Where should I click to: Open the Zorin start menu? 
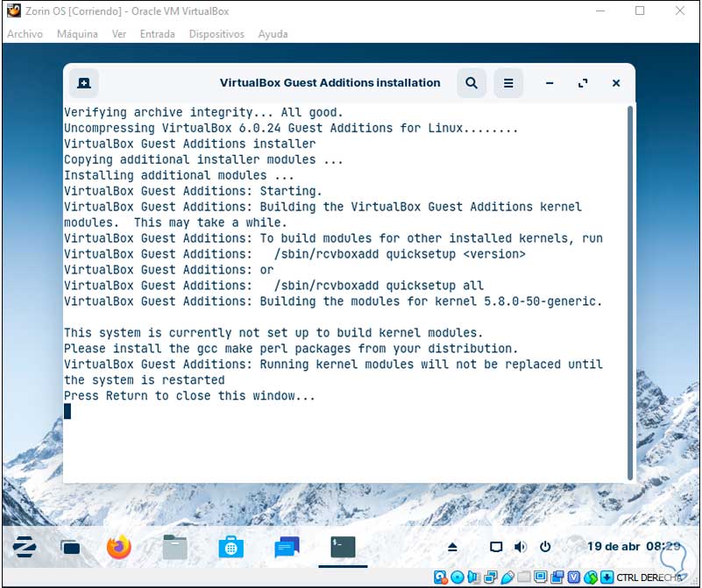pyautogui.click(x=25, y=547)
